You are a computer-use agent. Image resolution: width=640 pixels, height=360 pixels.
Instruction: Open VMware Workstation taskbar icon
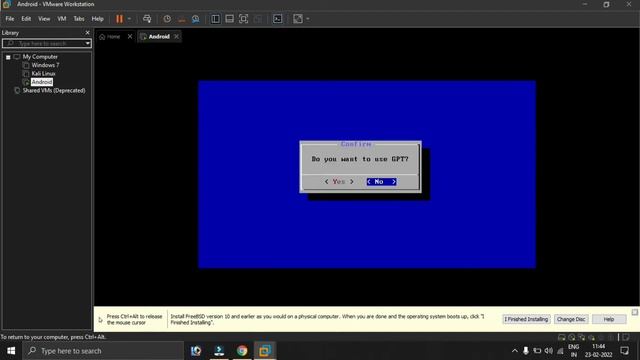(265, 351)
